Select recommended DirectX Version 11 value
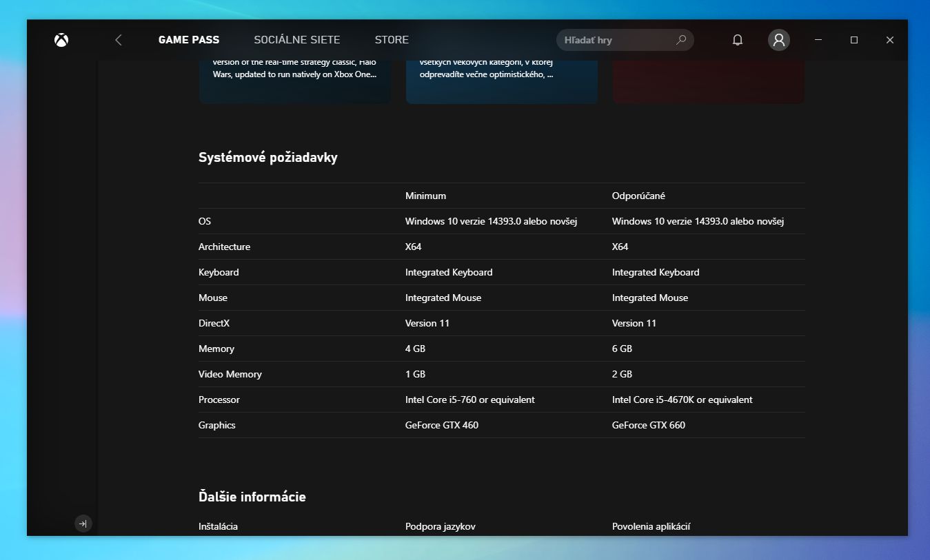The image size is (930, 560). click(x=634, y=323)
